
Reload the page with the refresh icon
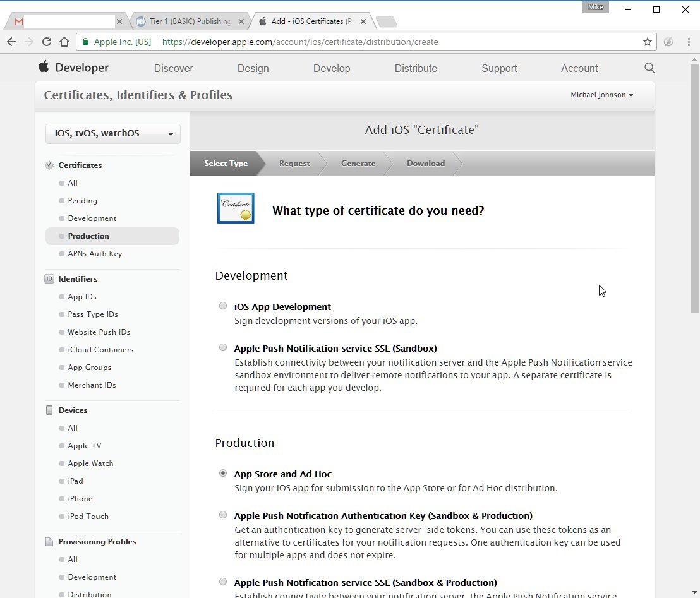46,42
